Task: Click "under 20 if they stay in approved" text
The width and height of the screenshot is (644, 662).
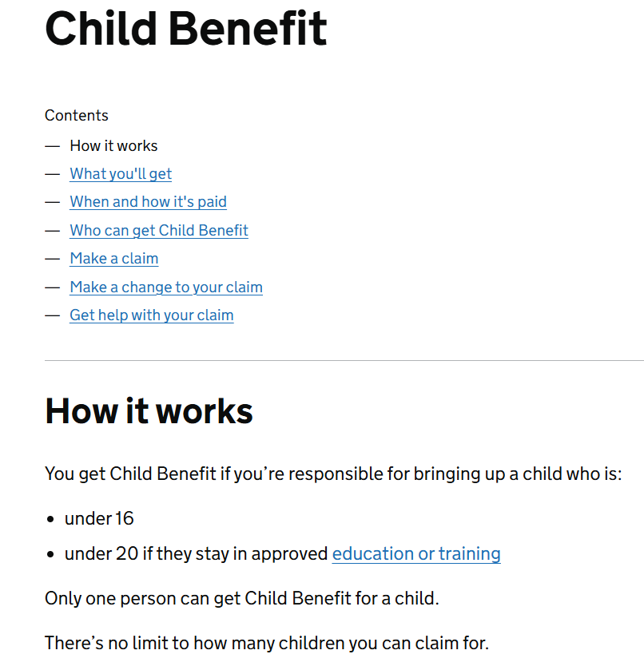Action: 197,554
